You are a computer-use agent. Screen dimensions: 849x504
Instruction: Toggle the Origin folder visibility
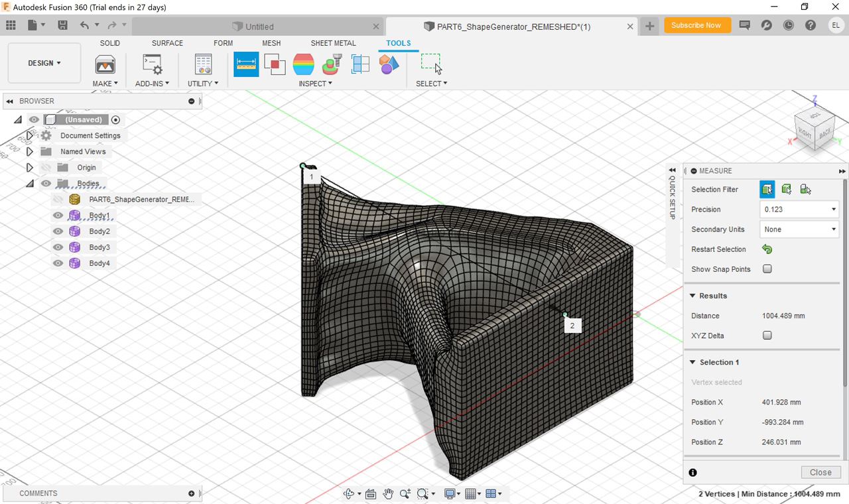[45, 168]
